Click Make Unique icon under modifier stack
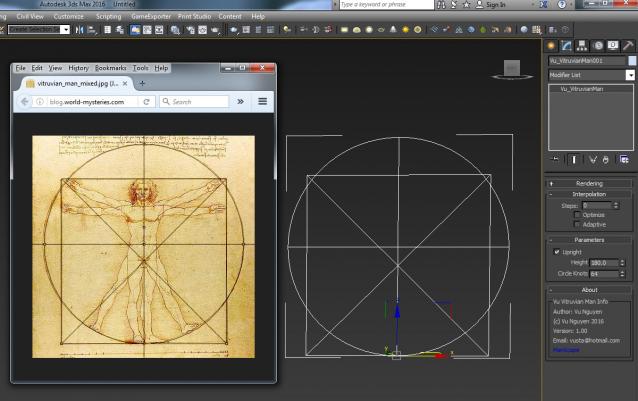 coord(593,159)
